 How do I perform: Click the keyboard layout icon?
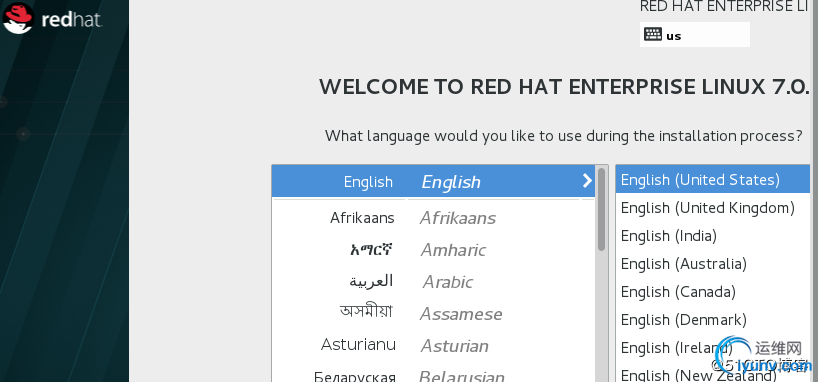(x=653, y=34)
